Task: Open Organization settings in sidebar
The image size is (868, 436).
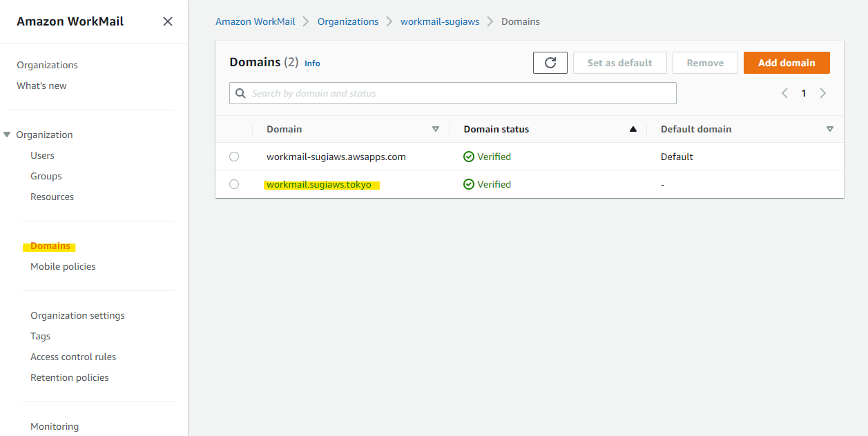Action: (x=77, y=315)
